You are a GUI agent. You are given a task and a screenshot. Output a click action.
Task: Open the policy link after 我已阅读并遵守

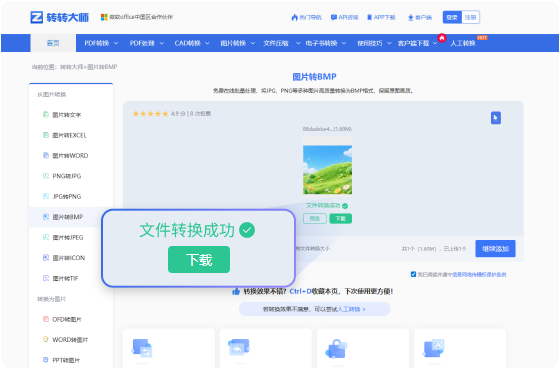point(479,274)
